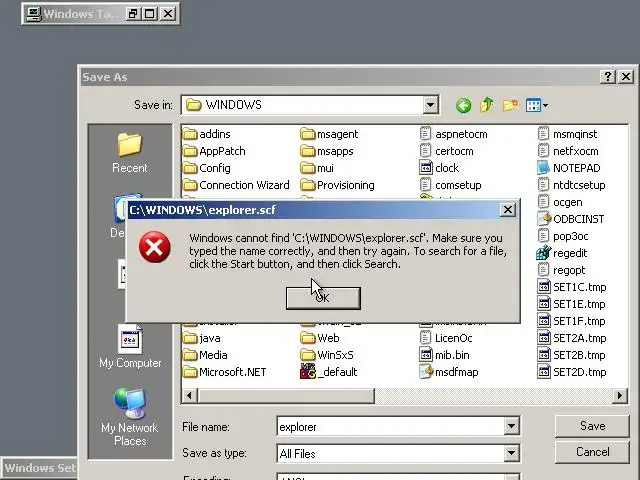Click the File name field containing explorer

click(391, 427)
